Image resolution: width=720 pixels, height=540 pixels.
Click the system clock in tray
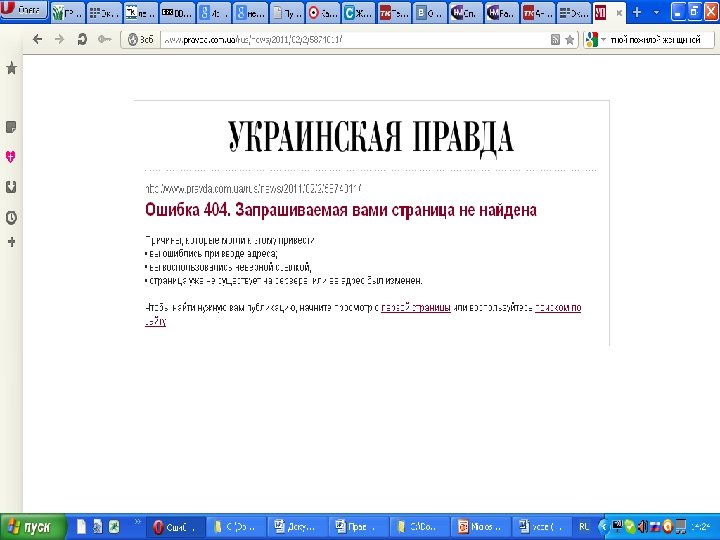(x=701, y=527)
